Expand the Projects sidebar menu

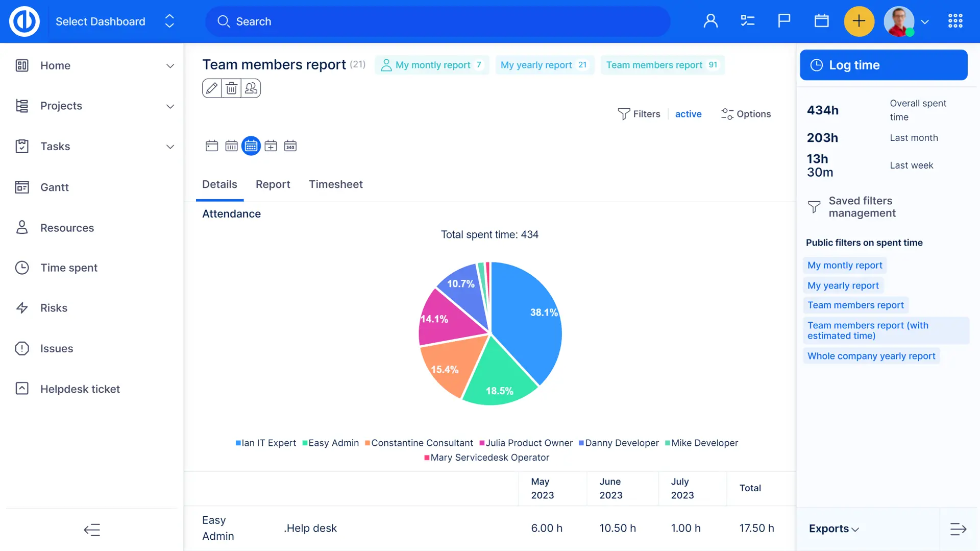(x=170, y=106)
